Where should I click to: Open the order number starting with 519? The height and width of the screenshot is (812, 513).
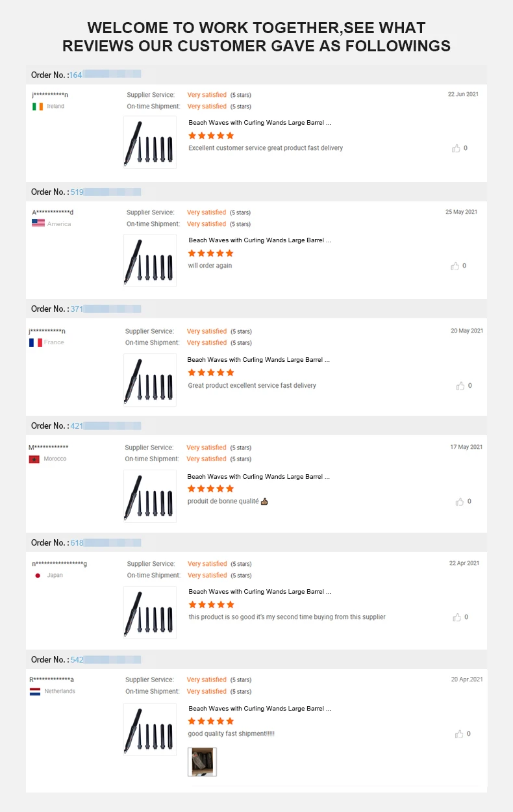(77, 192)
